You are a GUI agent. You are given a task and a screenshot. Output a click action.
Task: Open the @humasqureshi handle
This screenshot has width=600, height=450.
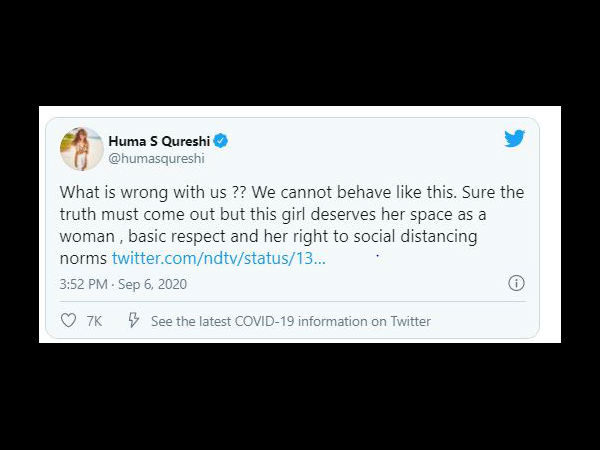[x=156, y=158]
